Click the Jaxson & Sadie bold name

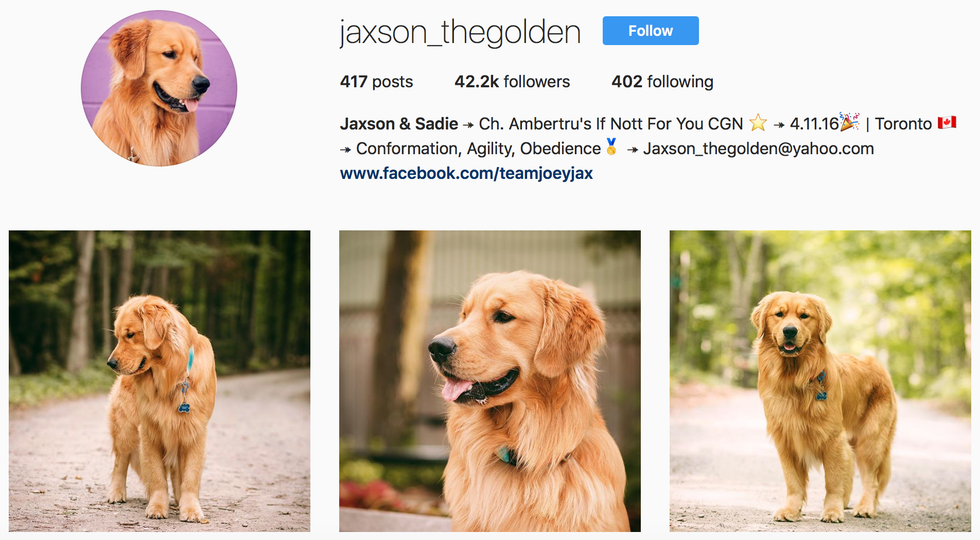click(399, 124)
